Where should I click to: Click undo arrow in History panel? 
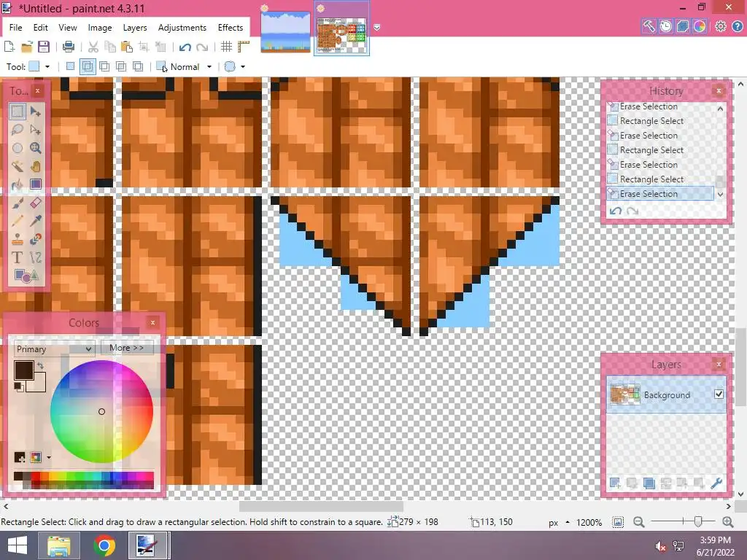(x=616, y=211)
